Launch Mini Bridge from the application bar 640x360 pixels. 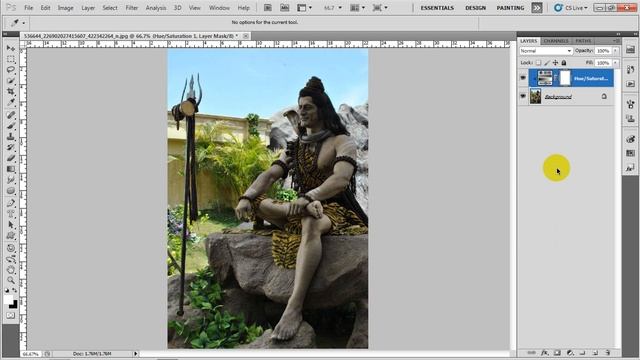[x=284, y=8]
